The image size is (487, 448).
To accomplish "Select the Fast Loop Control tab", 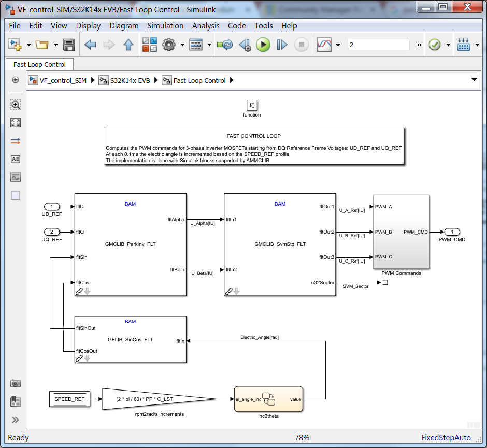I will [39, 64].
